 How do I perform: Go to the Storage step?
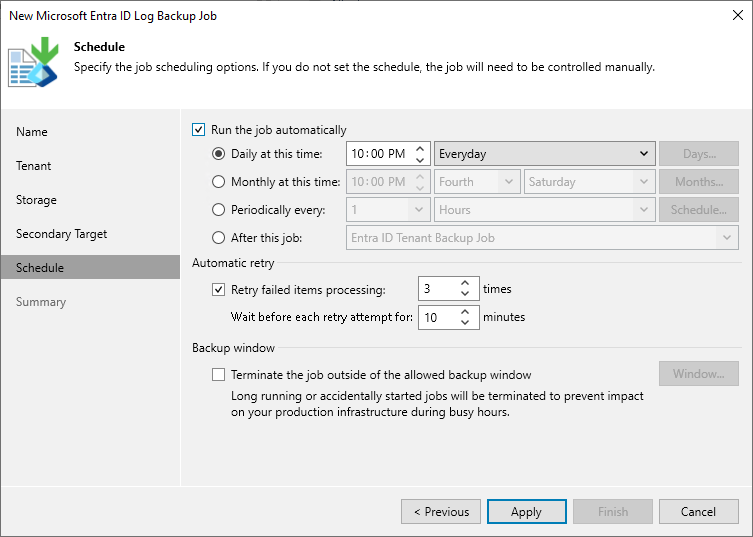click(36, 200)
